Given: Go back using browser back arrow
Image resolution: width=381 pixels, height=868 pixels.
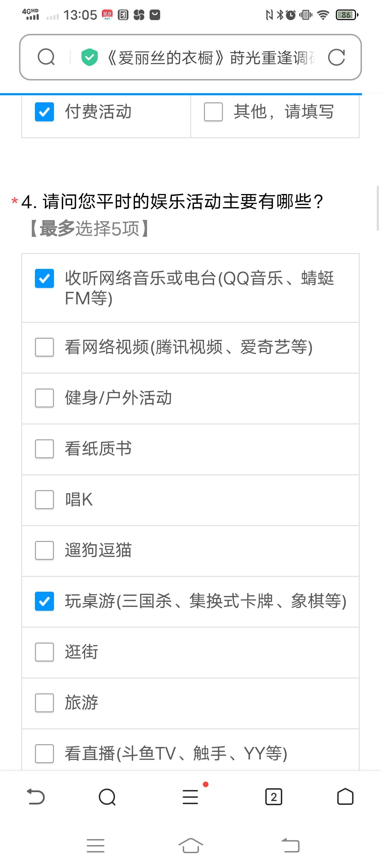Looking at the screenshot, I should 36,797.
